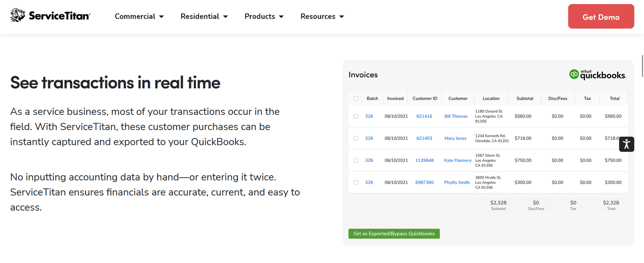Check the Mary Jones invoice row checkbox
The width and height of the screenshot is (644, 263).
[355, 138]
